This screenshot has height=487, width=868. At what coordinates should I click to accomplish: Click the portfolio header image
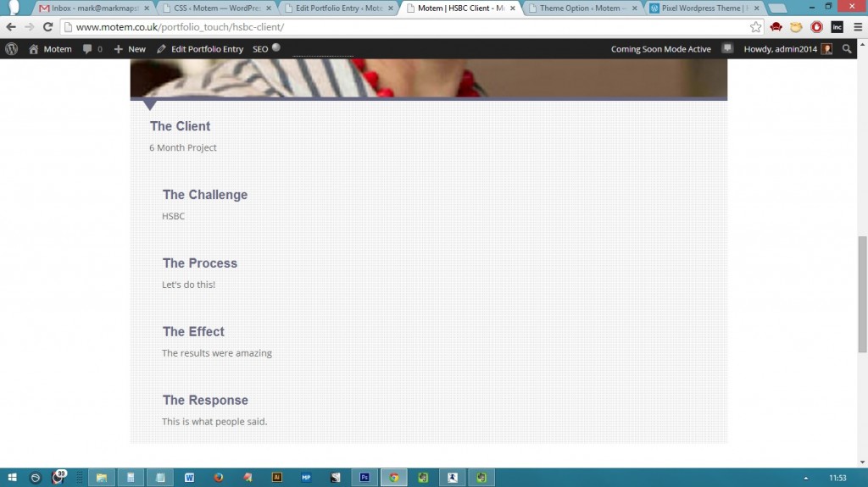[428, 78]
